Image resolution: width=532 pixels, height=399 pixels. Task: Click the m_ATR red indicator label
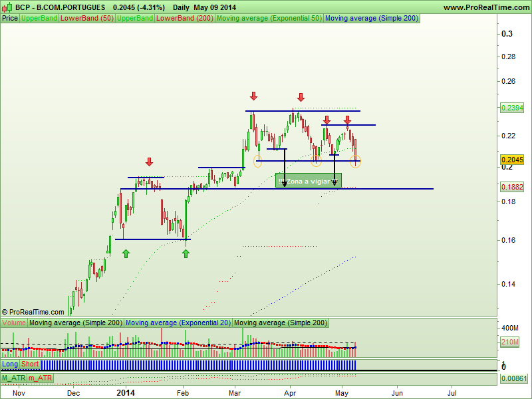coord(41,378)
